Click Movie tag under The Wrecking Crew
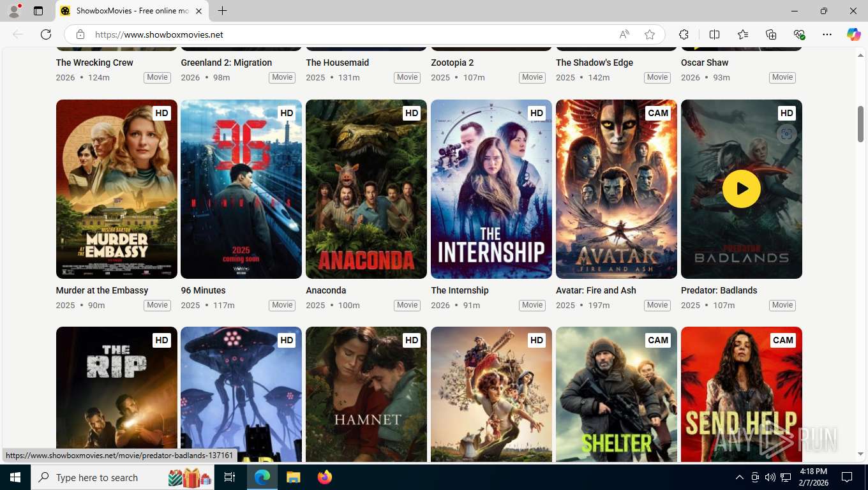The height and width of the screenshot is (490, 868). tap(157, 77)
